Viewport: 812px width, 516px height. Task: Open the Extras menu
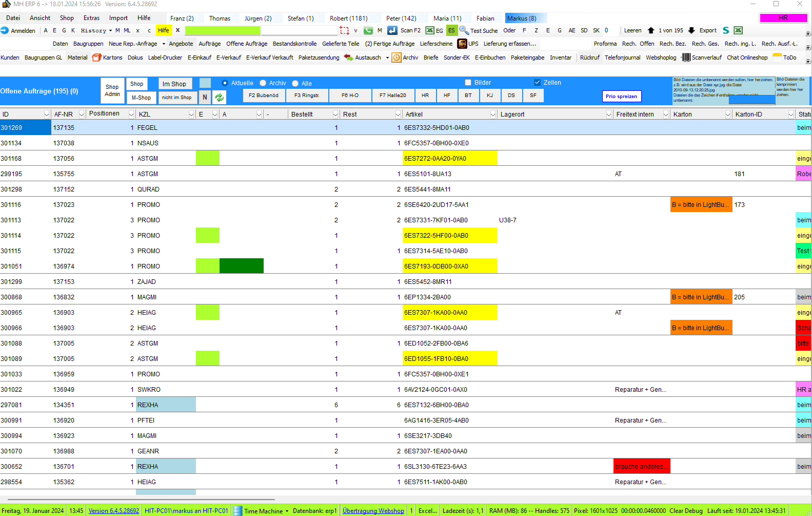pos(91,18)
